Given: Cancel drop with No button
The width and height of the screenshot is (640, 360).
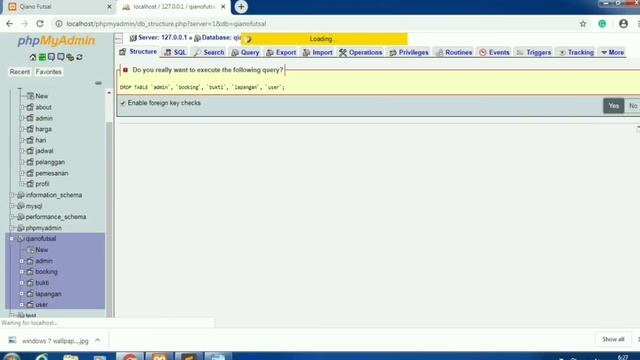Looking at the screenshot, I should (x=633, y=106).
